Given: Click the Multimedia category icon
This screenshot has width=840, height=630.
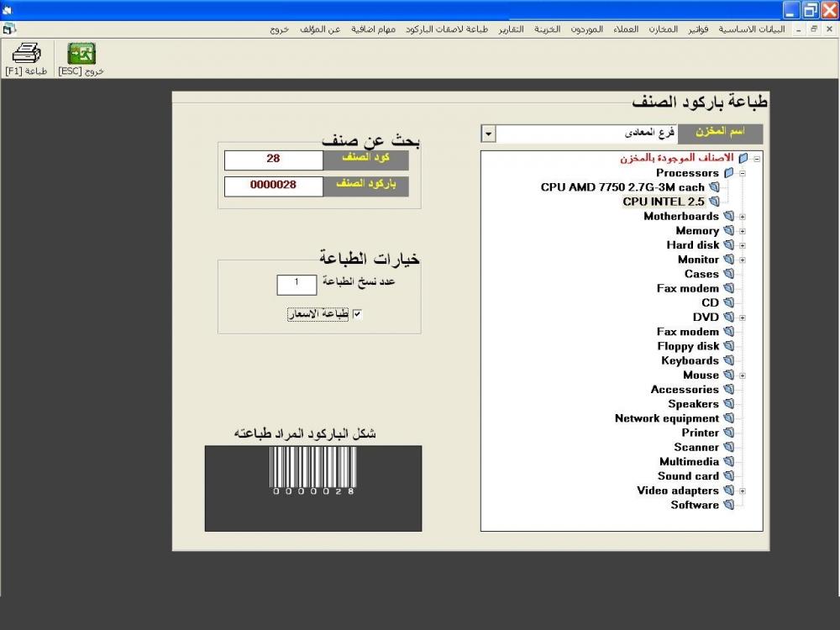Looking at the screenshot, I should coord(728,462).
